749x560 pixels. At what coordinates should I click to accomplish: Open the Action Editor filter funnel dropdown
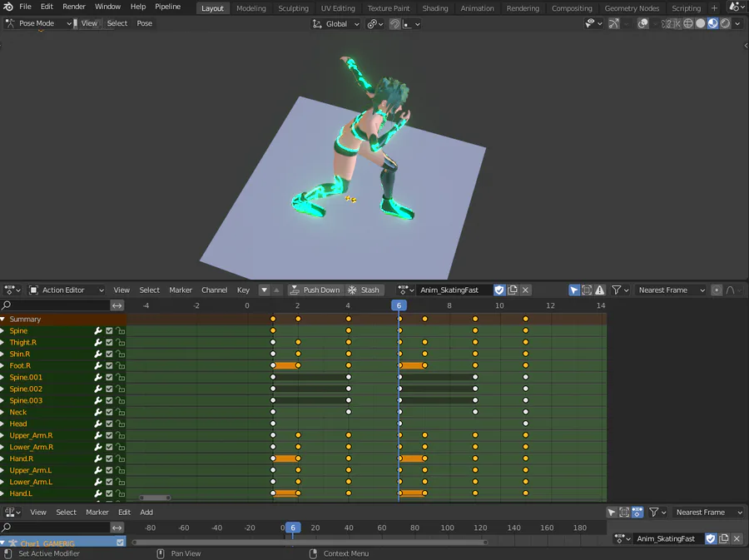[x=620, y=290]
